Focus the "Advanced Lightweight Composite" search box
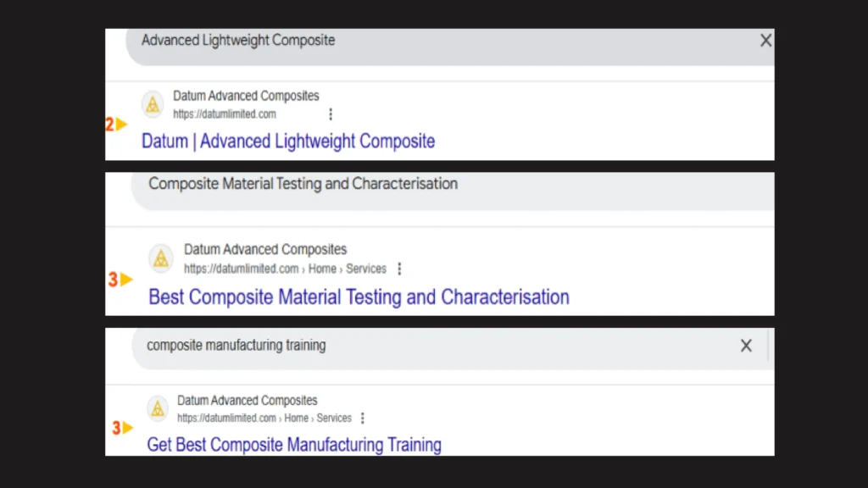Image resolution: width=868 pixels, height=488 pixels. coord(424,41)
